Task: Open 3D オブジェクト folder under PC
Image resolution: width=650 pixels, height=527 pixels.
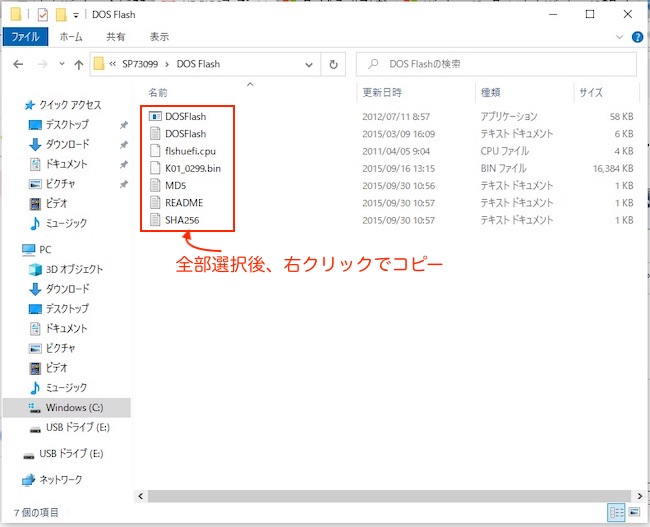Action: (74, 270)
